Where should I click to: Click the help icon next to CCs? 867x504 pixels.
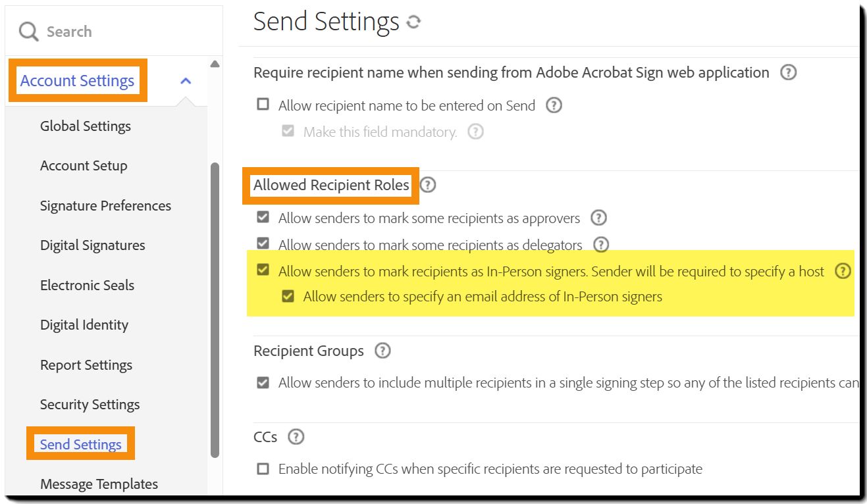point(296,437)
